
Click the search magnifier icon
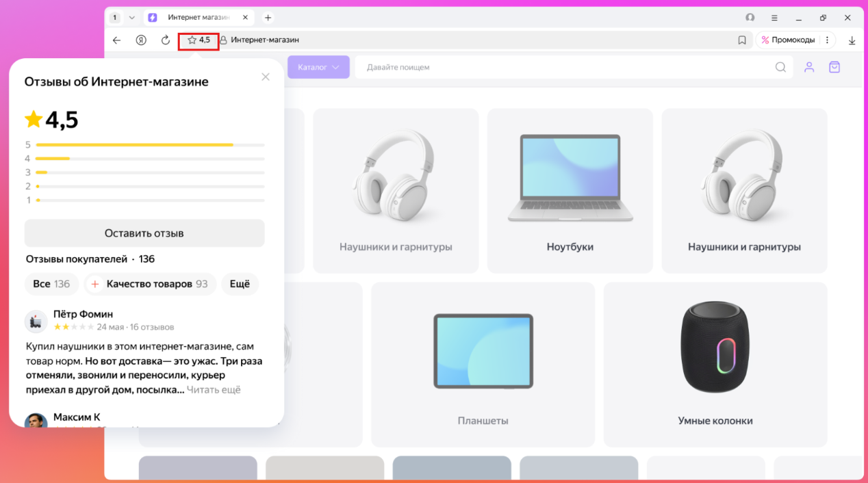click(780, 67)
